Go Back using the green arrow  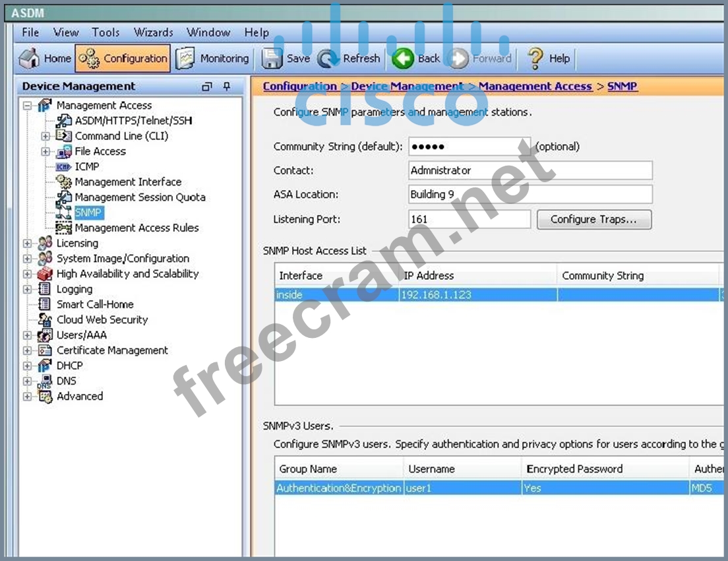pyautogui.click(x=403, y=58)
